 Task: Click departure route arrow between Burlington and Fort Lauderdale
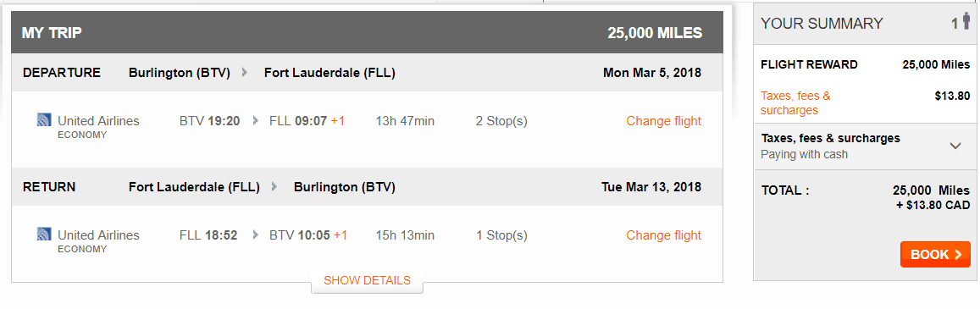coord(245,73)
